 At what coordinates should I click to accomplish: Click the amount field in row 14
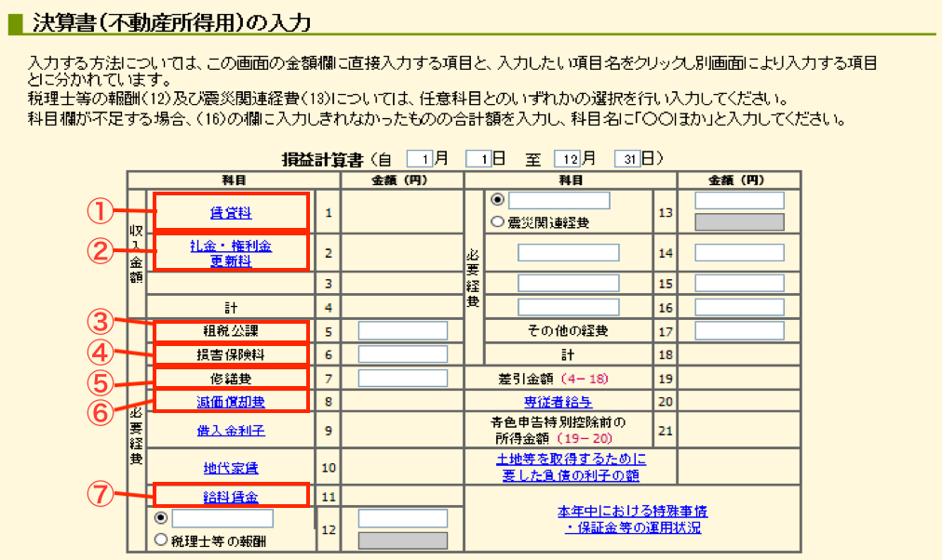[739, 253]
